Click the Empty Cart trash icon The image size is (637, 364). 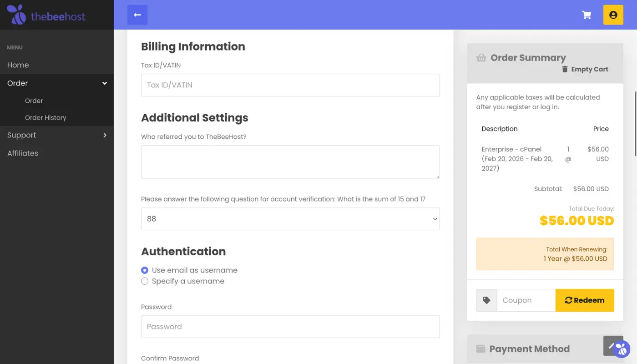click(565, 69)
